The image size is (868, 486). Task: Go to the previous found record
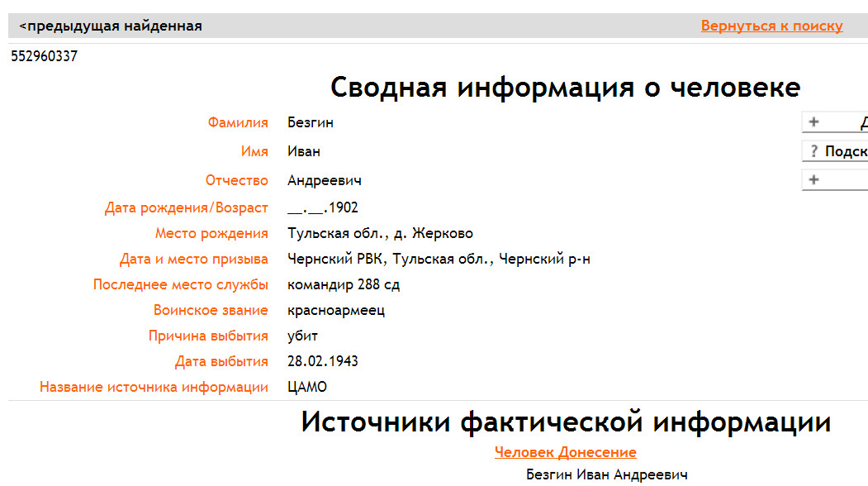point(111,26)
